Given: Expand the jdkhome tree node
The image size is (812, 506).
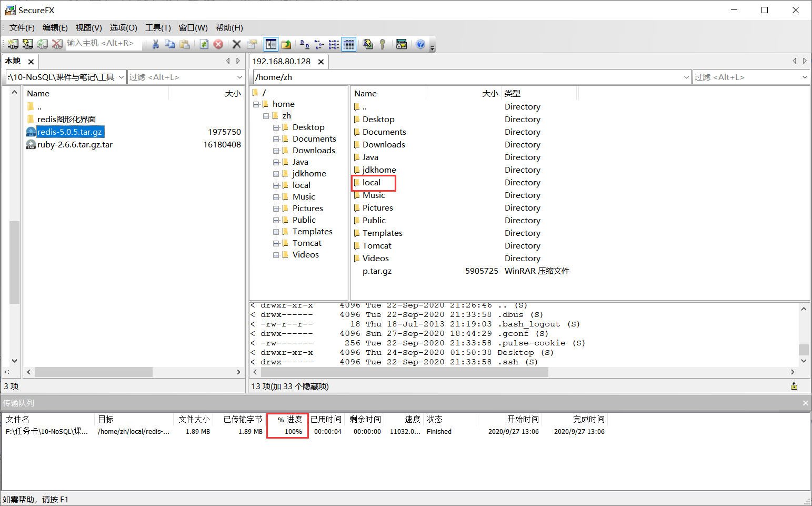Looking at the screenshot, I should 276,174.
